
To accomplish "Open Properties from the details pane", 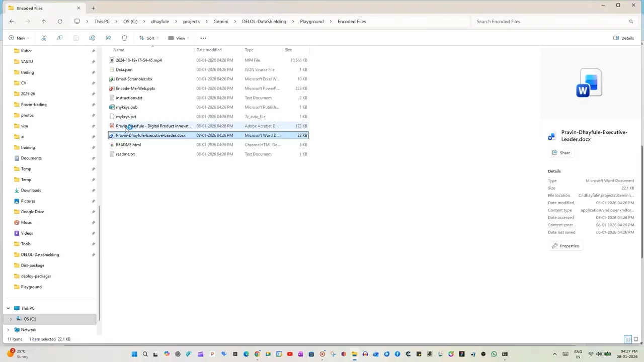I will [x=565, y=246].
